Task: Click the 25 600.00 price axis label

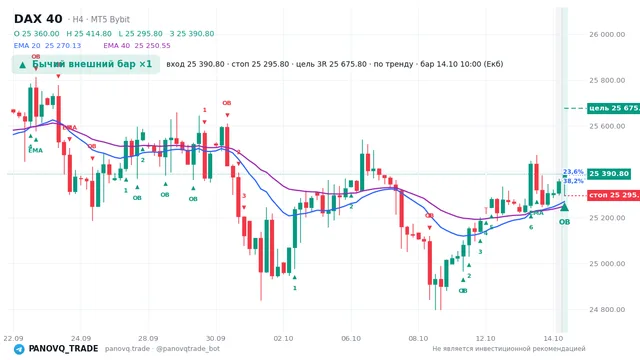Action: pos(607,126)
